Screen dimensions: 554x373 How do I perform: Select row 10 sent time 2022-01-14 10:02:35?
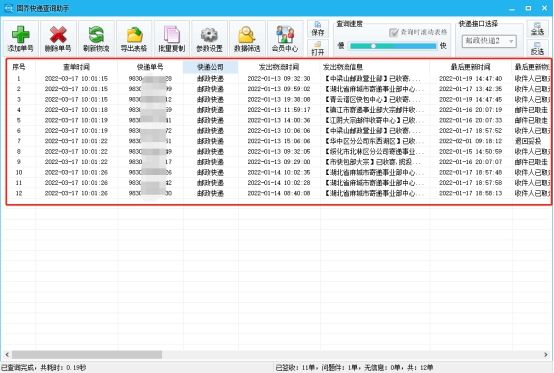279,172
